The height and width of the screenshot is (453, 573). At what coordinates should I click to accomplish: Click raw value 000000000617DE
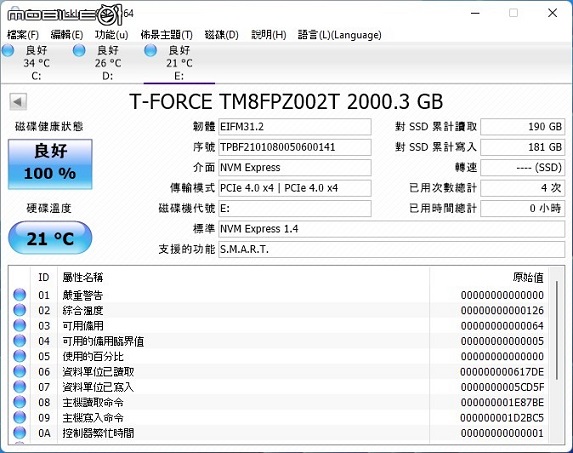pyautogui.click(x=502, y=372)
